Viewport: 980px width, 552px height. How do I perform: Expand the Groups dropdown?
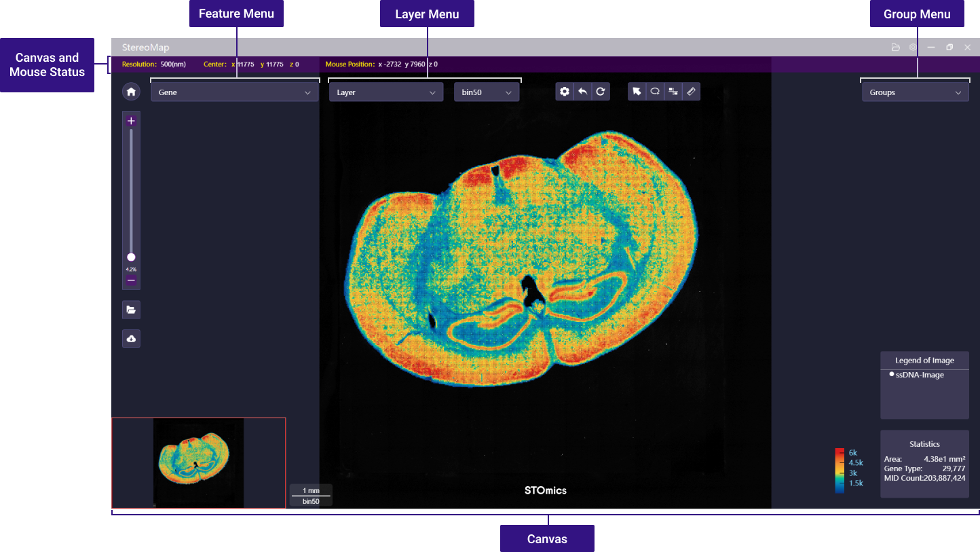coord(915,92)
